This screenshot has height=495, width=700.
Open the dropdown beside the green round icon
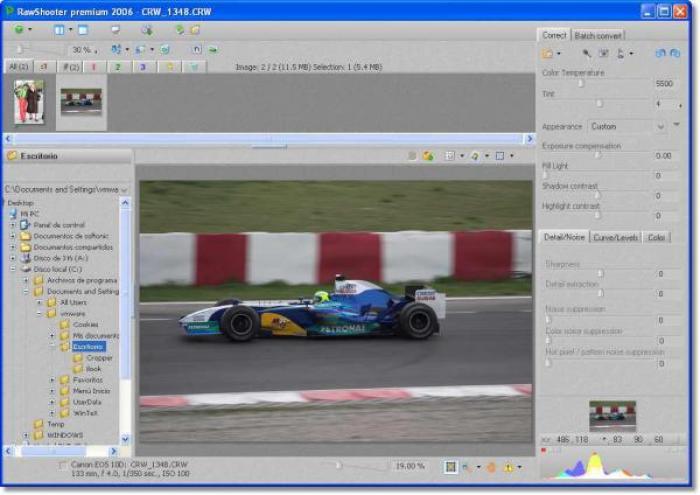click(x=30, y=29)
